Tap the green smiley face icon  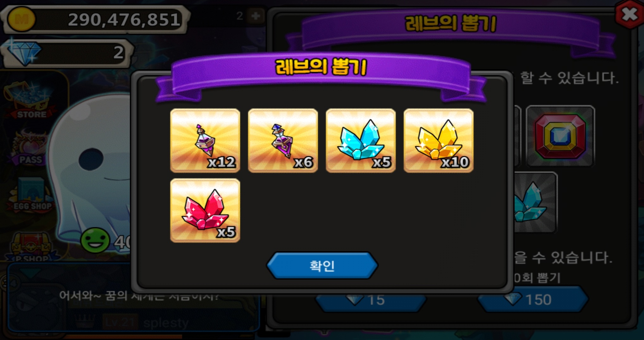95,240
